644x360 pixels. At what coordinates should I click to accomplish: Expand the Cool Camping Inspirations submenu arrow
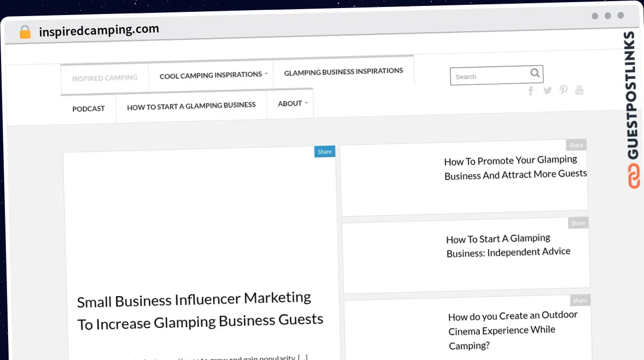coord(266,74)
